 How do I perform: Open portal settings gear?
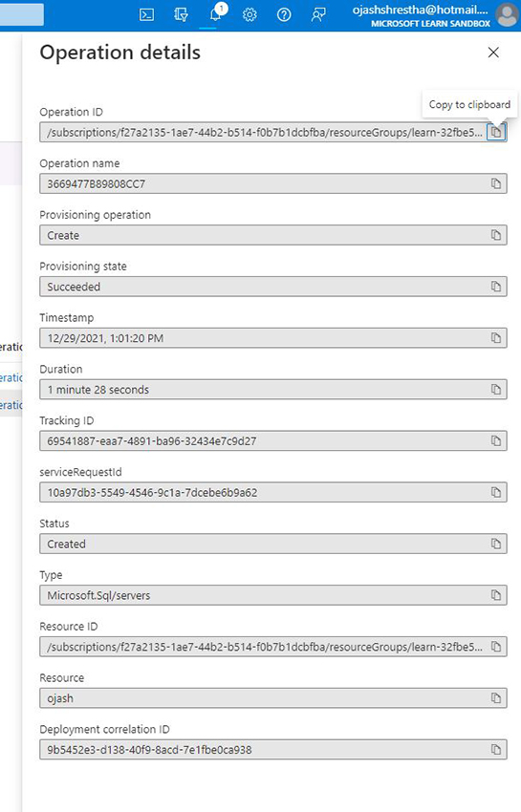coord(250,15)
